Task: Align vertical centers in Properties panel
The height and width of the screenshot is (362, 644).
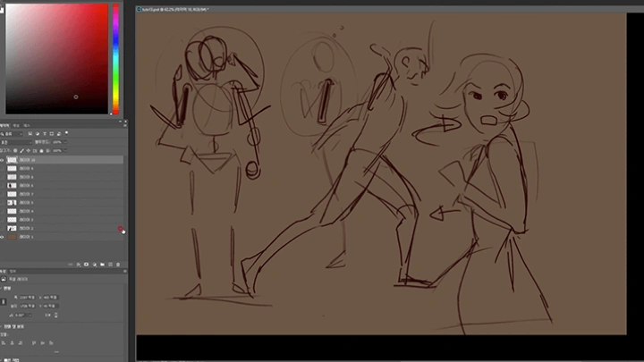Action: [x=42, y=342]
